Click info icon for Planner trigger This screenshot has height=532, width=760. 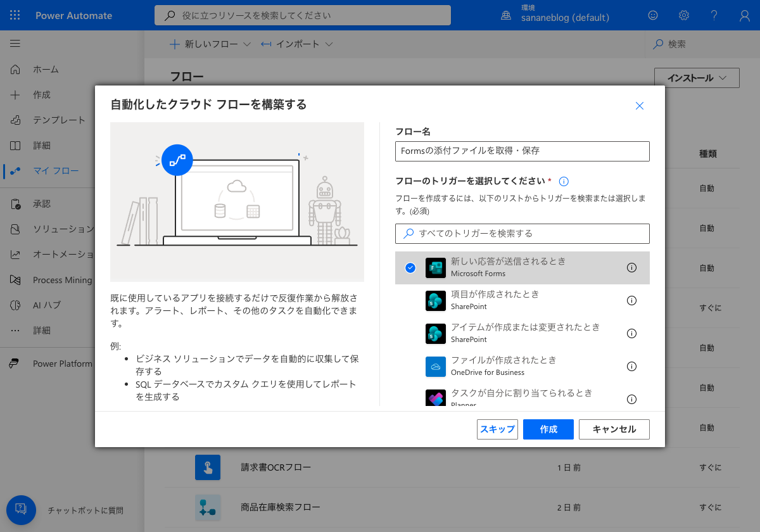(x=631, y=399)
